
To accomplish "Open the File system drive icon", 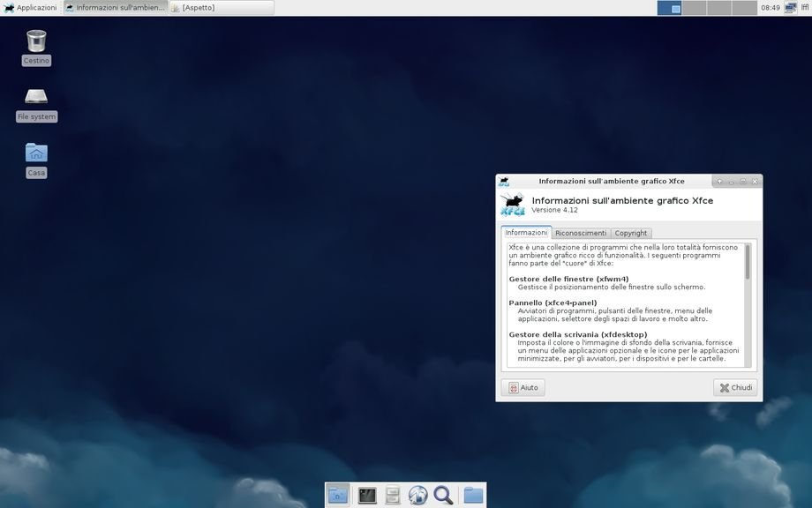I will pos(36,97).
